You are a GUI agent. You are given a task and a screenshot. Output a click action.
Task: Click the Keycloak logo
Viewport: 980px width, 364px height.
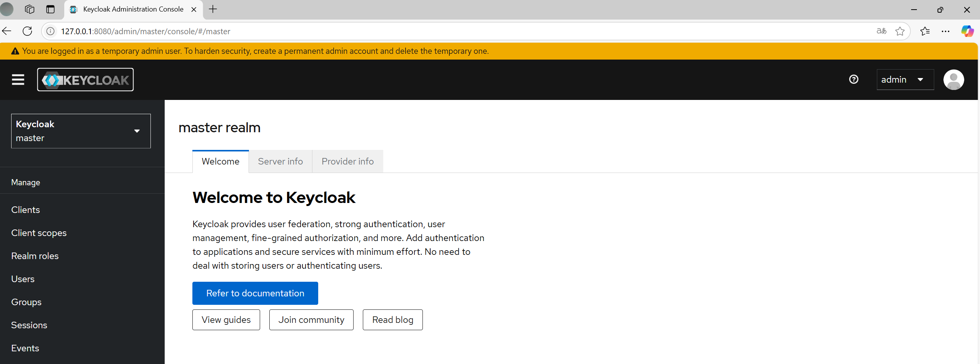pyautogui.click(x=85, y=80)
